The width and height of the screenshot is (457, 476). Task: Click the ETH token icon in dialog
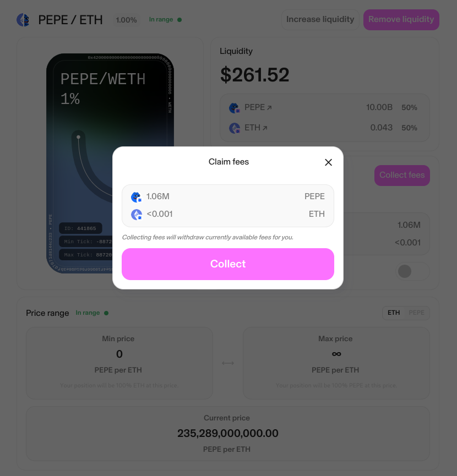[x=137, y=215]
